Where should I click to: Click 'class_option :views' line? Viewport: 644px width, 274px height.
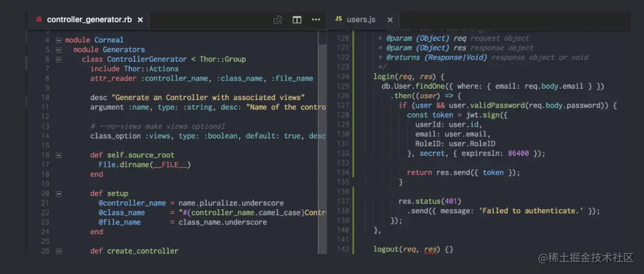208,136
